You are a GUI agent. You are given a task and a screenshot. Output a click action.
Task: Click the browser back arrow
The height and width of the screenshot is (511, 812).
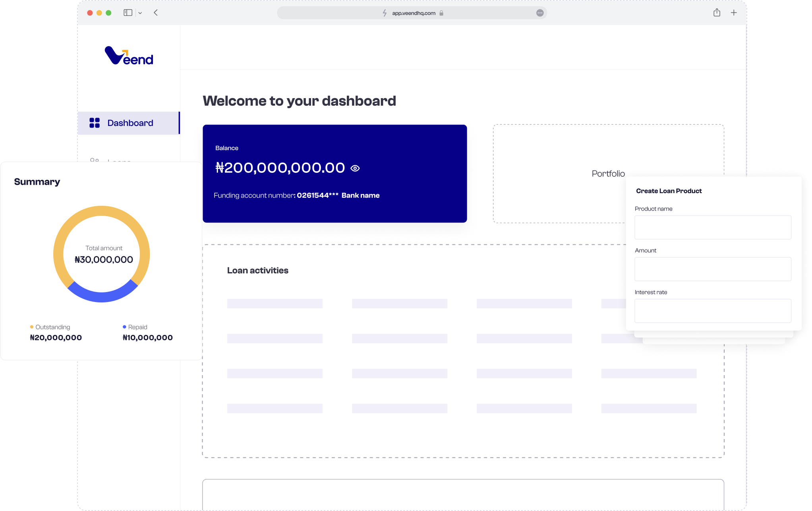pos(156,13)
